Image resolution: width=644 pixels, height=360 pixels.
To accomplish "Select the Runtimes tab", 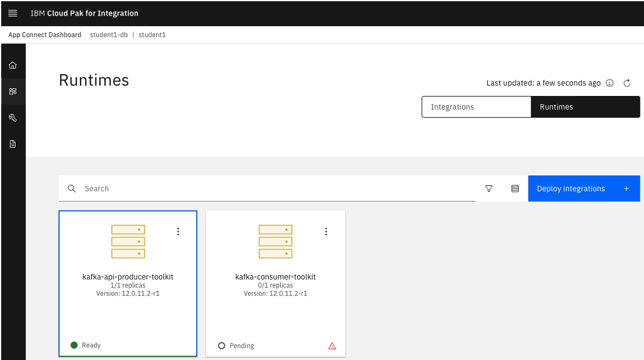I will 585,107.
